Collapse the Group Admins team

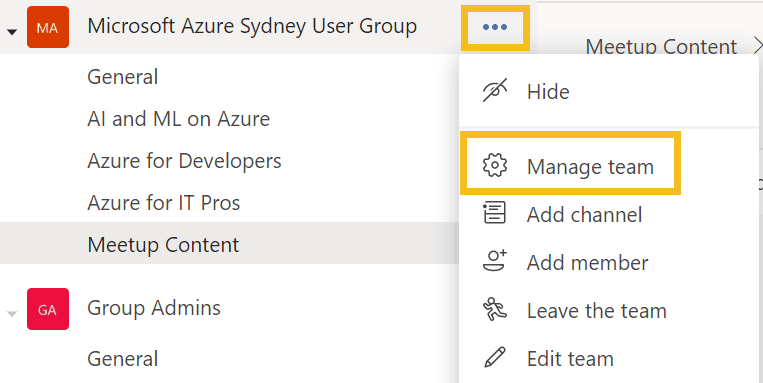pos(12,314)
